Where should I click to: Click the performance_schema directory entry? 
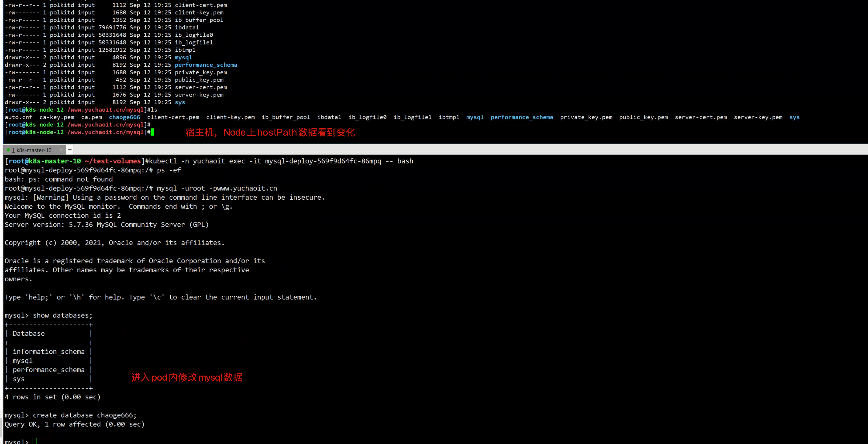(x=522, y=117)
